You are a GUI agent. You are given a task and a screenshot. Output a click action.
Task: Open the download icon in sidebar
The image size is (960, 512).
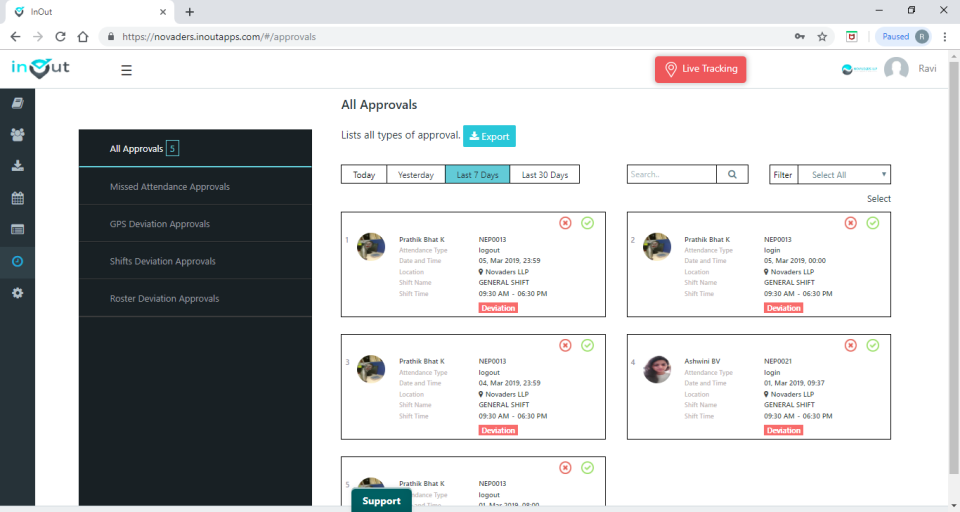pos(18,166)
